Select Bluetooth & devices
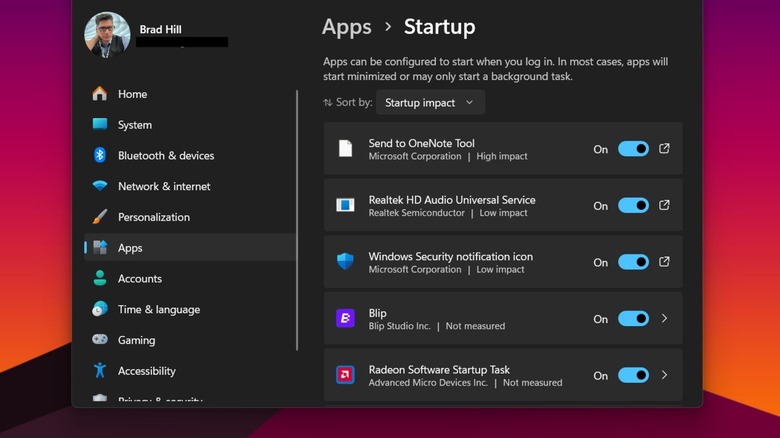The image size is (780, 438). point(190,155)
